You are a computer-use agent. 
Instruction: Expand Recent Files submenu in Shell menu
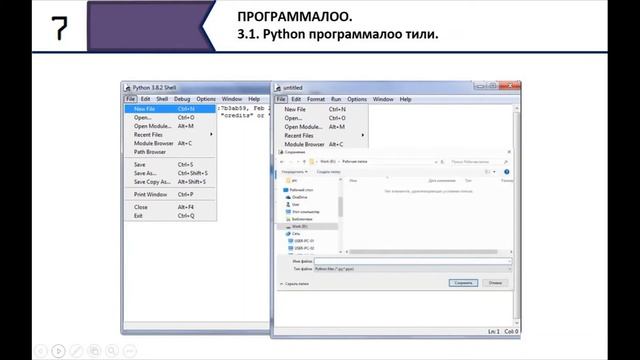211,134
